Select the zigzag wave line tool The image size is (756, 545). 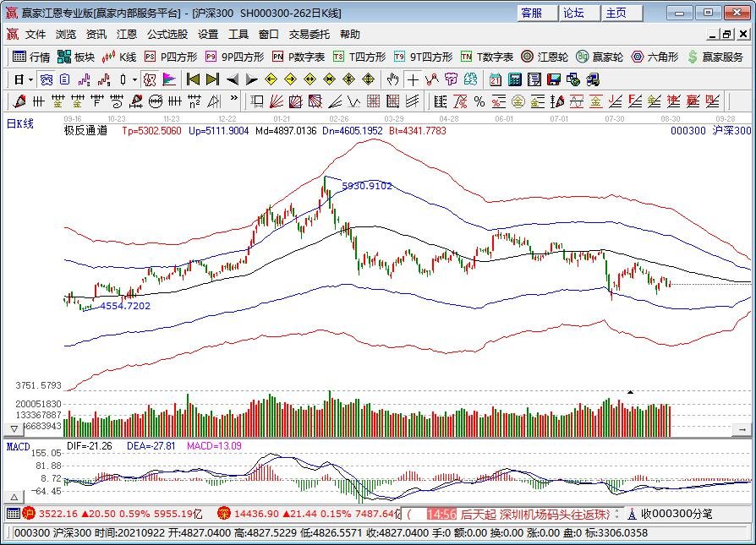tap(353, 101)
